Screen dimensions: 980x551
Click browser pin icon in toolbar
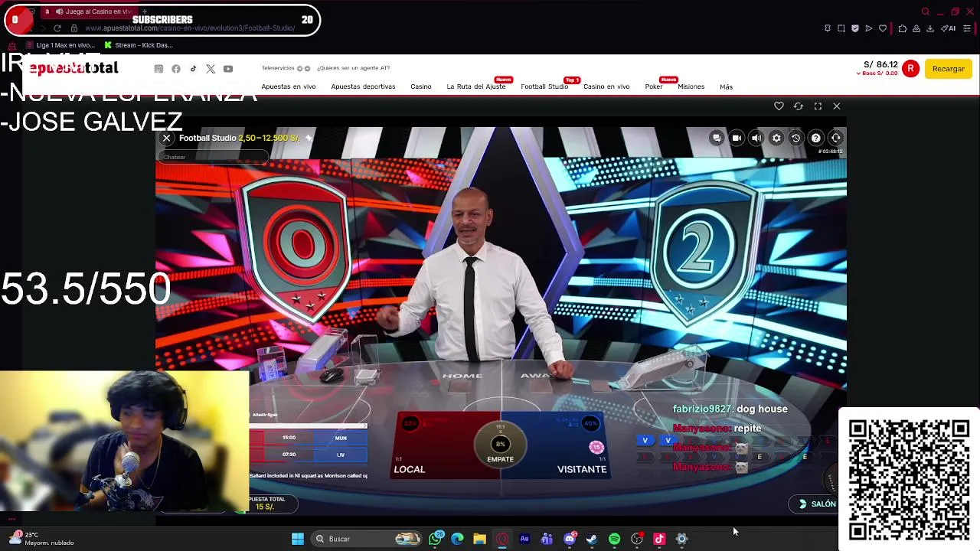coord(828,28)
